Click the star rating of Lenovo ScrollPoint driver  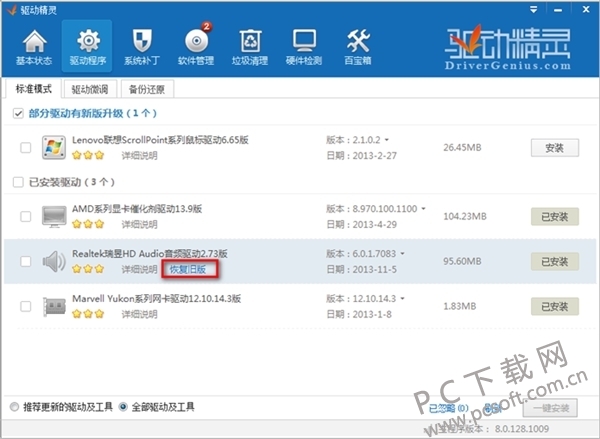[88, 155]
